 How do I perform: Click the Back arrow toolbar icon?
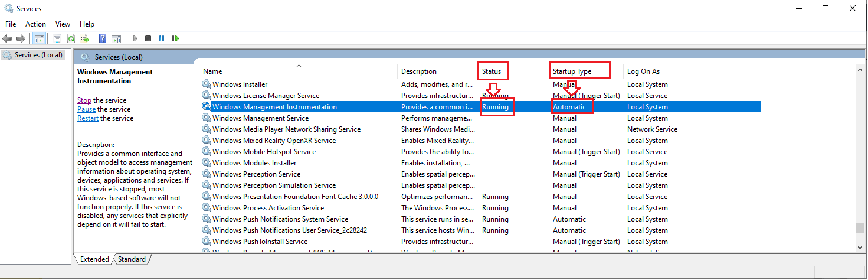(x=7, y=38)
